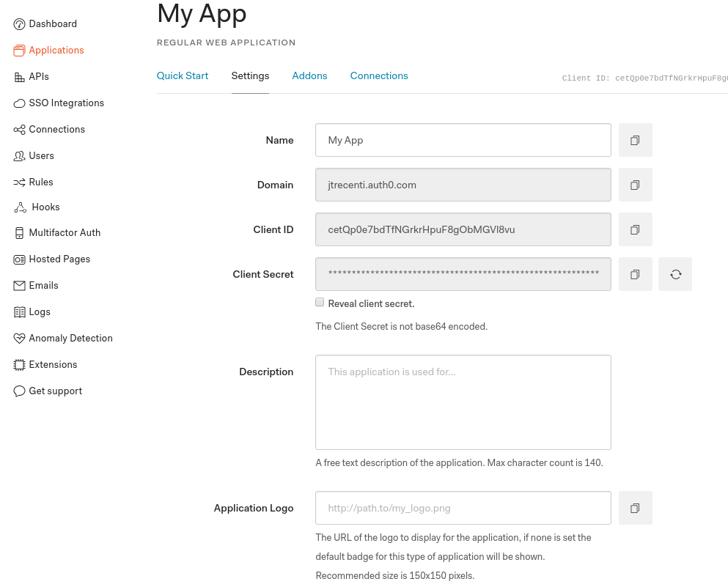Image resolution: width=728 pixels, height=587 pixels.
Task: Switch to the Quick Start tab
Action: coord(183,75)
